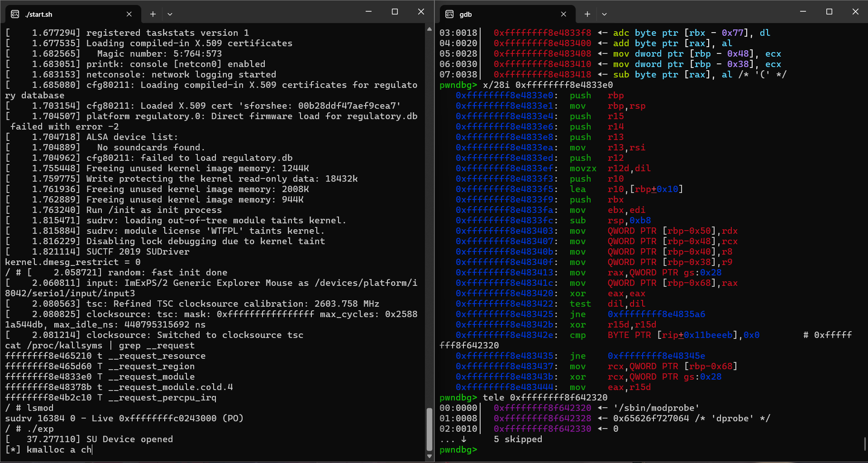Maximize the start.sh terminal window
Image resolution: width=868 pixels, height=463 pixels.
(x=395, y=11)
